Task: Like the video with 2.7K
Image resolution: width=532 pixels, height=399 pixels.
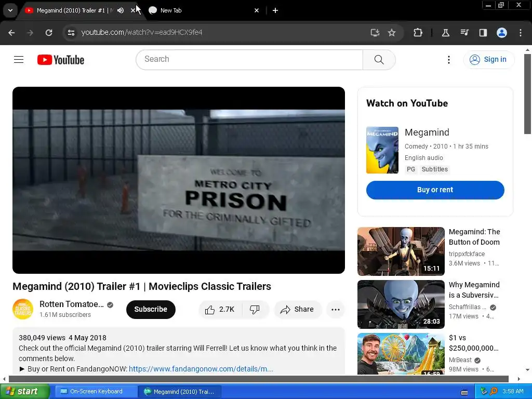Action: [x=220, y=309]
